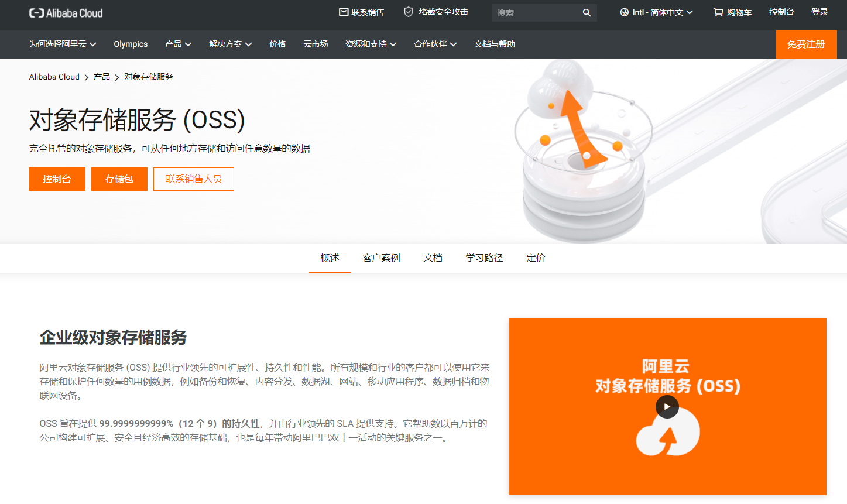Open the 云市场 nav item
The height and width of the screenshot is (504, 847).
[316, 44]
